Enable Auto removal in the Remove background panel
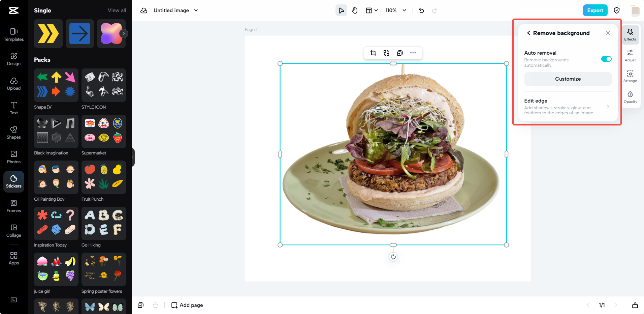Image resolution: width=644 pixels, height=314 pixels. [x=606, y=59]
